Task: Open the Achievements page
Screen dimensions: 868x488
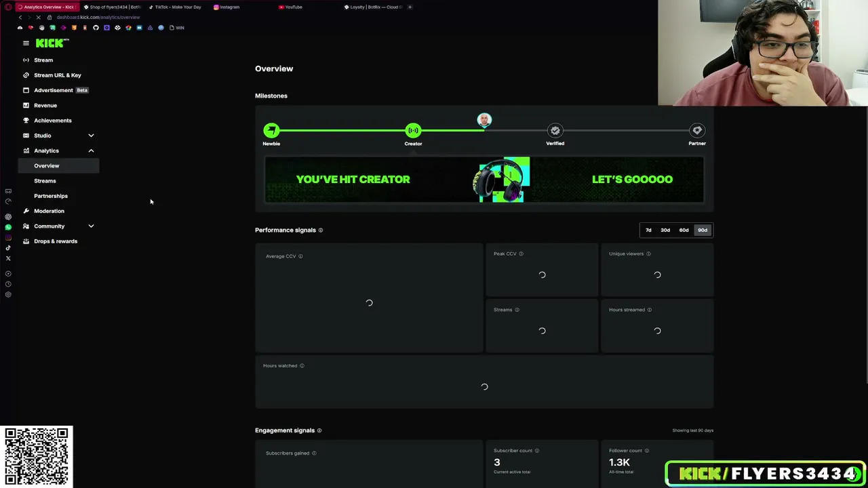Action: pyautogui.click(x=53, y=121)
